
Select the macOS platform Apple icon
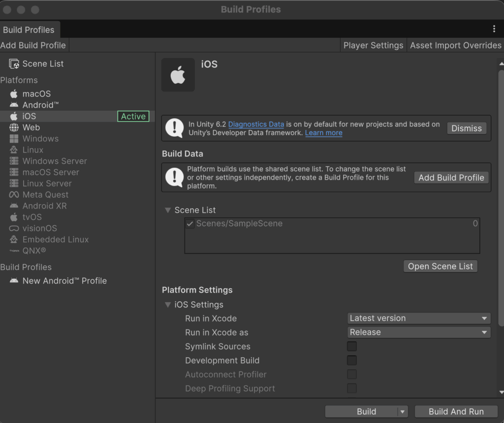14,94
